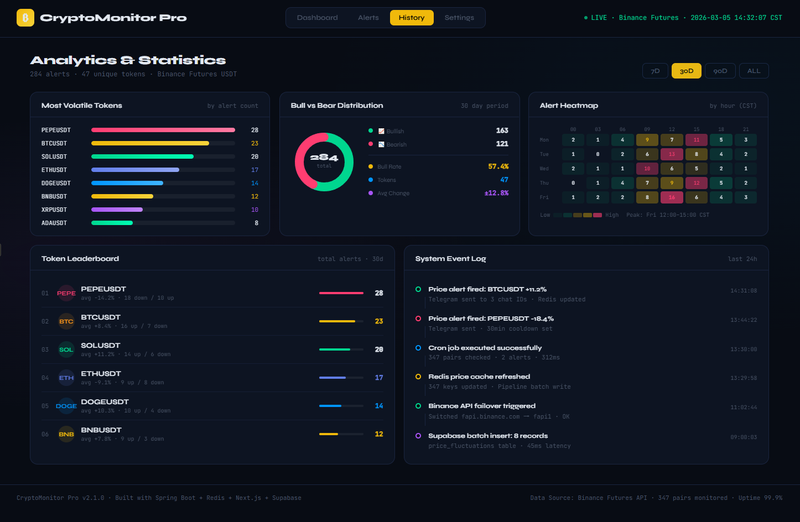
Task: Select the 7D time range
Action: 654,71
